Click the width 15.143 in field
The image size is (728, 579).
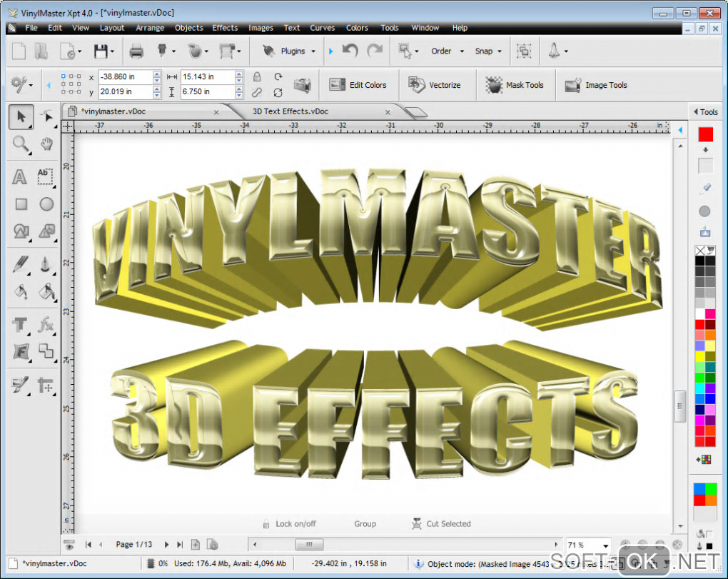pyautogui.click(x=208, y=76)
